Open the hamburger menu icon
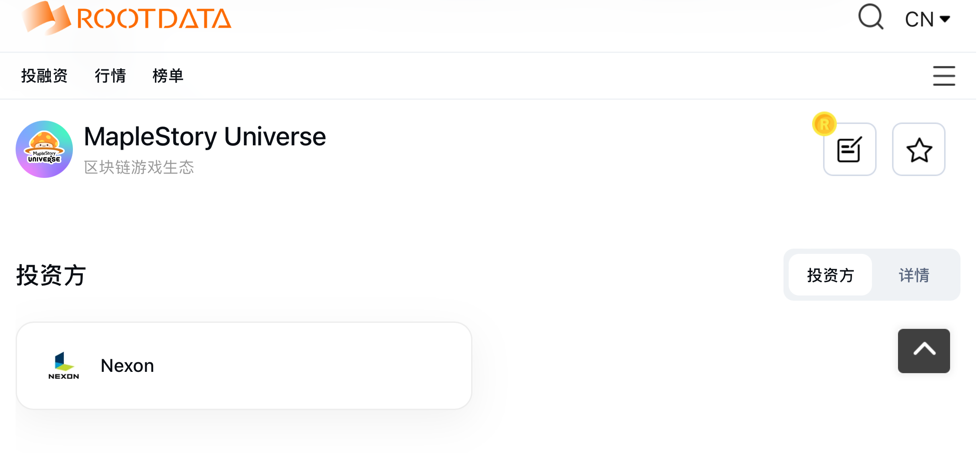Image resolution: width=980 pixels, height=453 pixels. 944,76
